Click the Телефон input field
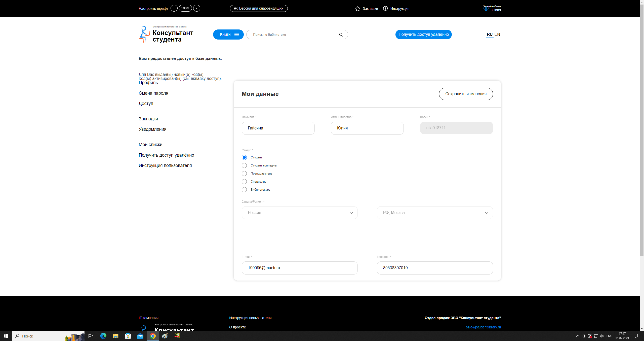 [435, 268]
